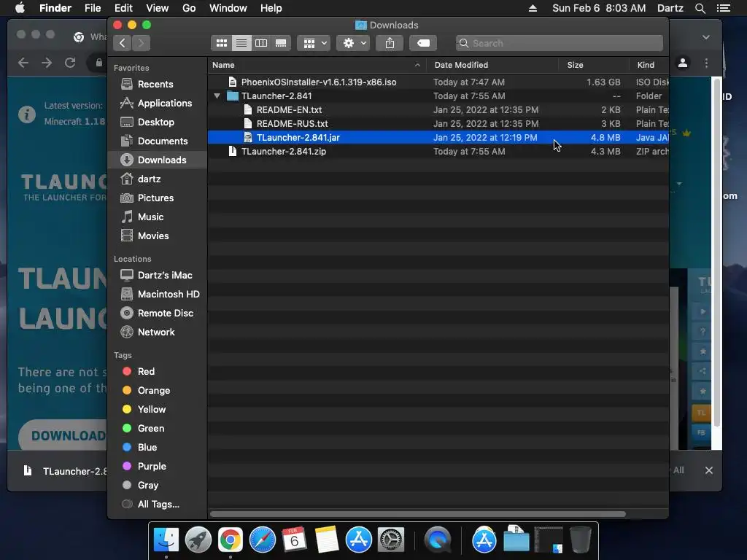This screenshot has width=747, height=560.
Task: Open the View menu
Action: pos(158,8)
